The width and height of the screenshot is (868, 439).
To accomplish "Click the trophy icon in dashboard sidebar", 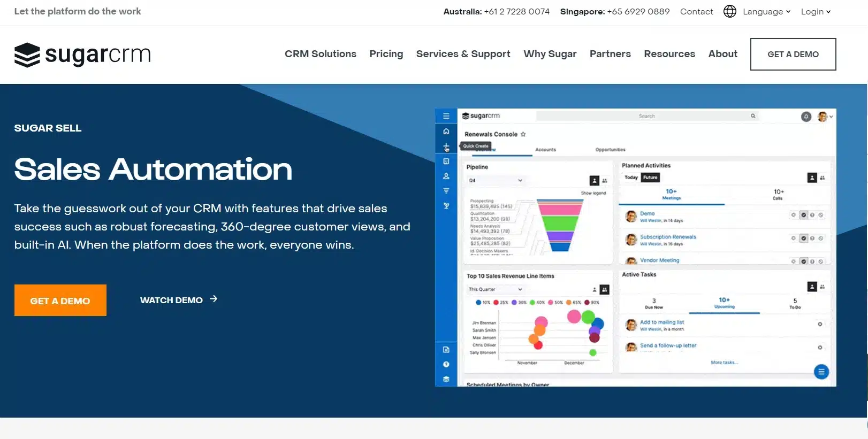I will point(446,206).
